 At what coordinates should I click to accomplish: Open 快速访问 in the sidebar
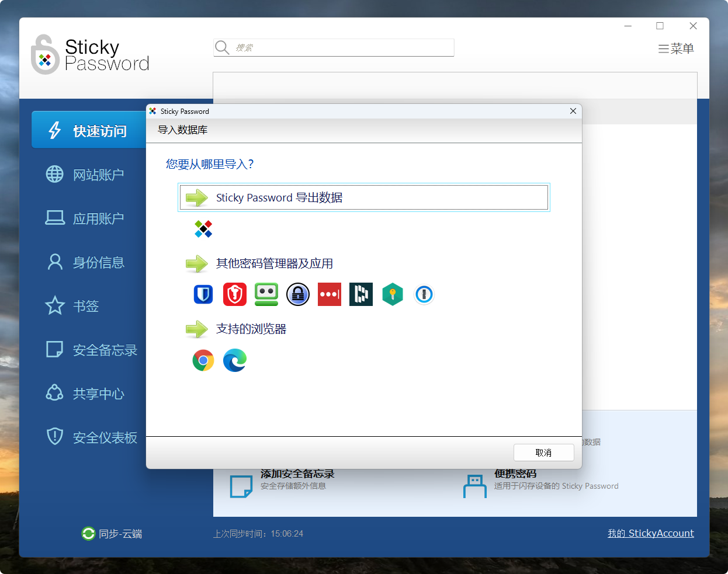click(x=89, y=130)
